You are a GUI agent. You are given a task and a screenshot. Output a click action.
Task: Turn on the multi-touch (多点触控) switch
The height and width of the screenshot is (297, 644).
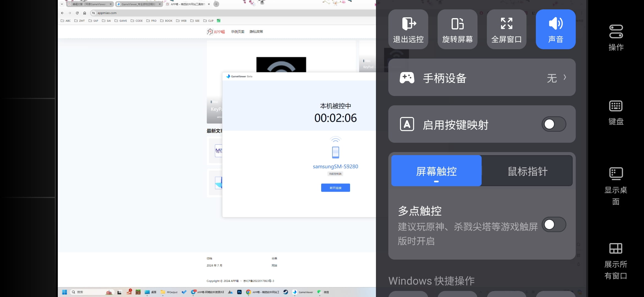(554, 224)
